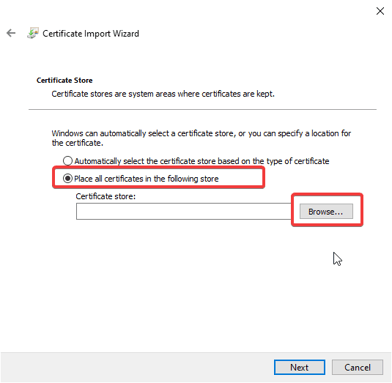This screenshot has width=392, height=383.
Task: Click the Certificate Import Wizard icon
Action: tap(33, 33)
